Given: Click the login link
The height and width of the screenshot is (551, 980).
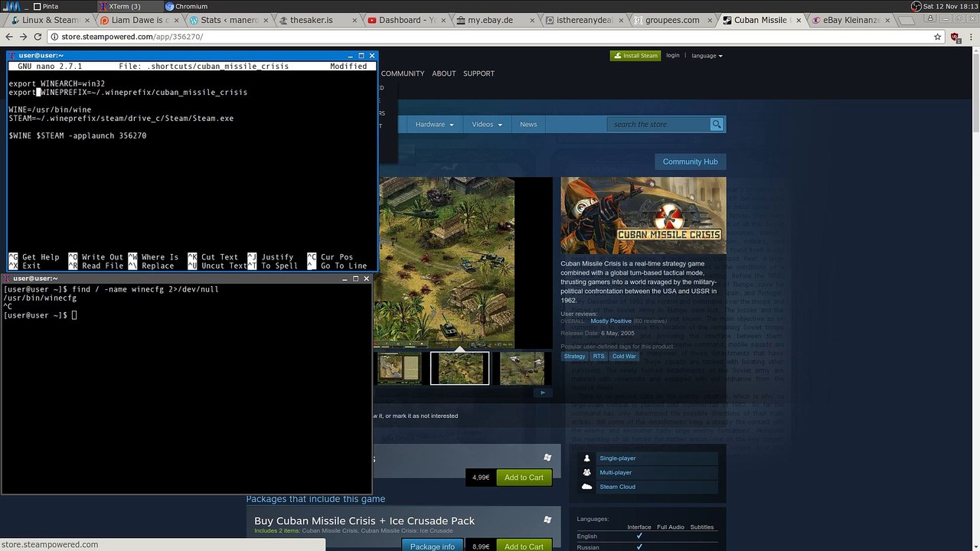Looking at the screenshot, I should pyautogui.click(x=673, y=55).
